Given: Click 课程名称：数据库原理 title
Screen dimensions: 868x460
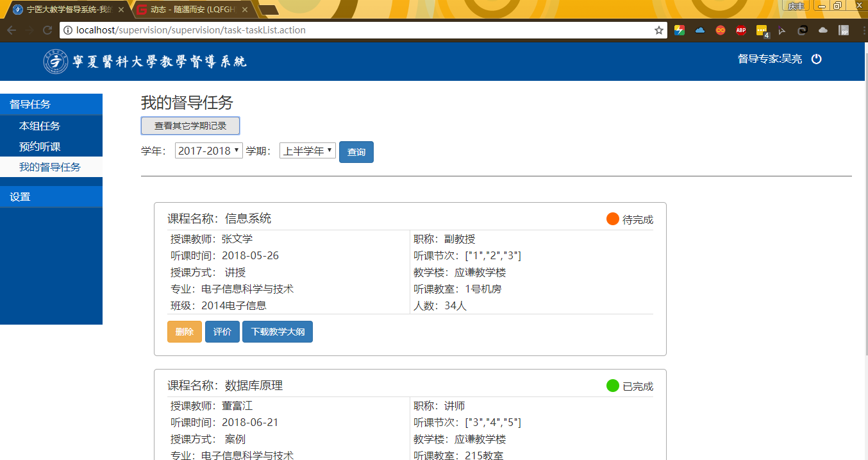Looking at the screenshot, I should pyautogui.click(x=225, y=386).
